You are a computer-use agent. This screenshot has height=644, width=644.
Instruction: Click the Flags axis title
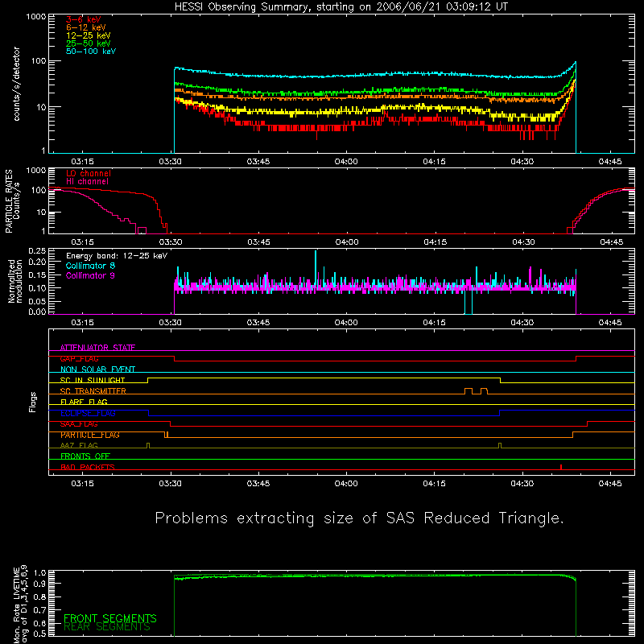point(33,402)
